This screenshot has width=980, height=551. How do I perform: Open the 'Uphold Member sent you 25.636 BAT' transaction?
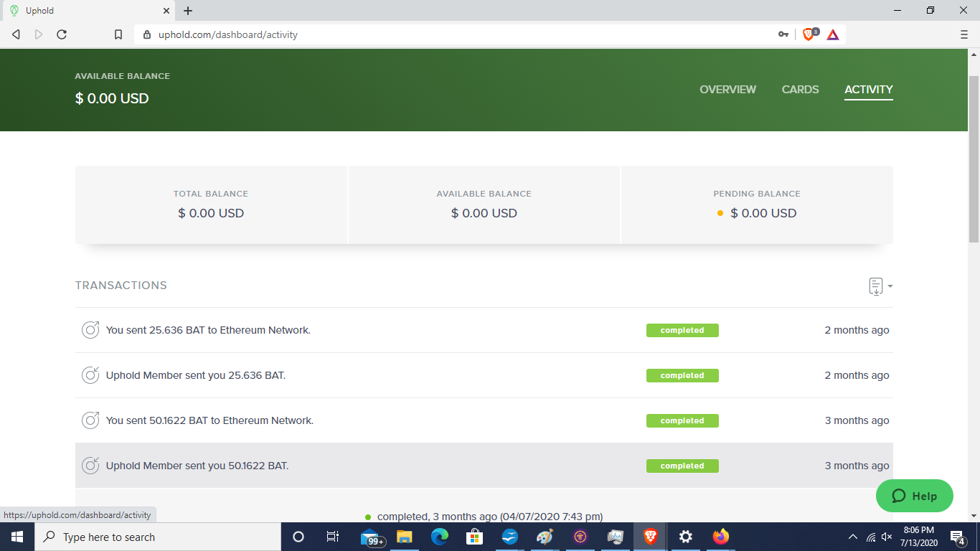(x=484, y=375)
